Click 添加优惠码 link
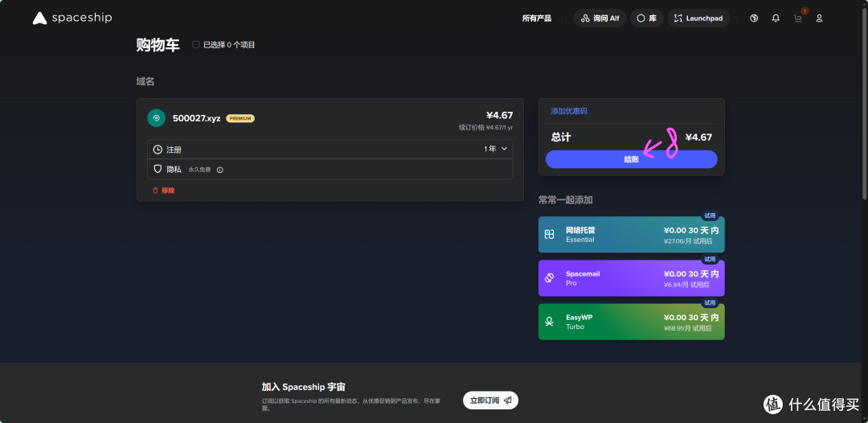 tap(569, 111)
